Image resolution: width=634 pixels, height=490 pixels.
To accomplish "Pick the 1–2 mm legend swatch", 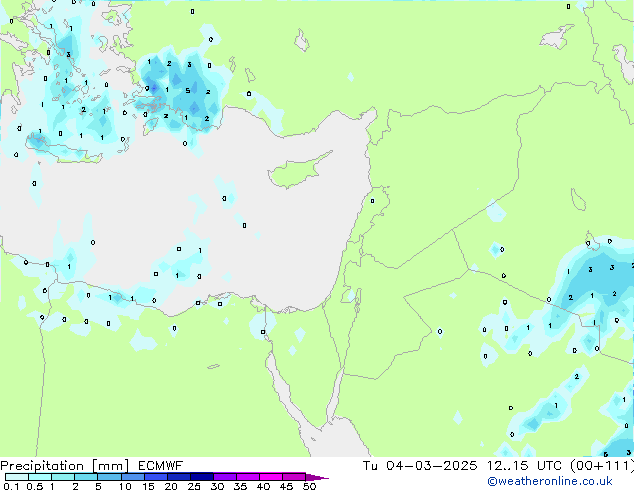I will click(x=63, y=477).
